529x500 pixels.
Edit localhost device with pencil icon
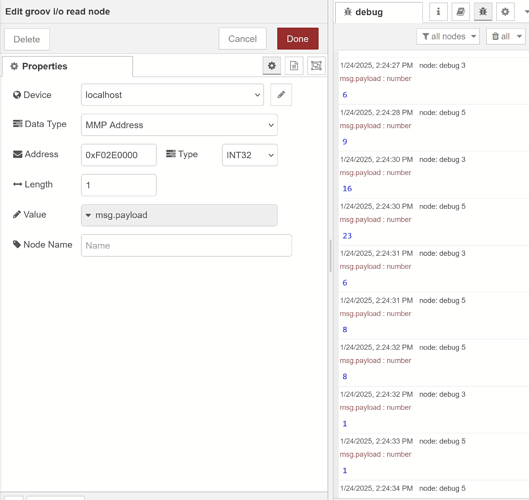click(281, 95)
